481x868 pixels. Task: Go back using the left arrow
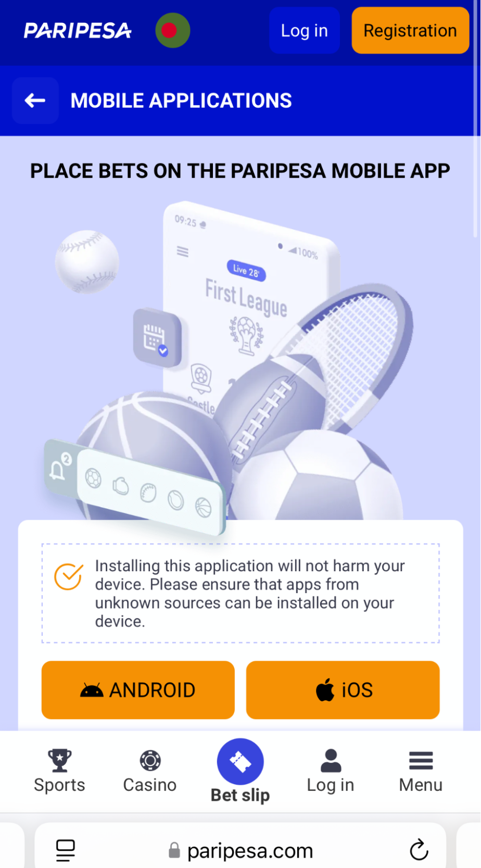[35, 100]
